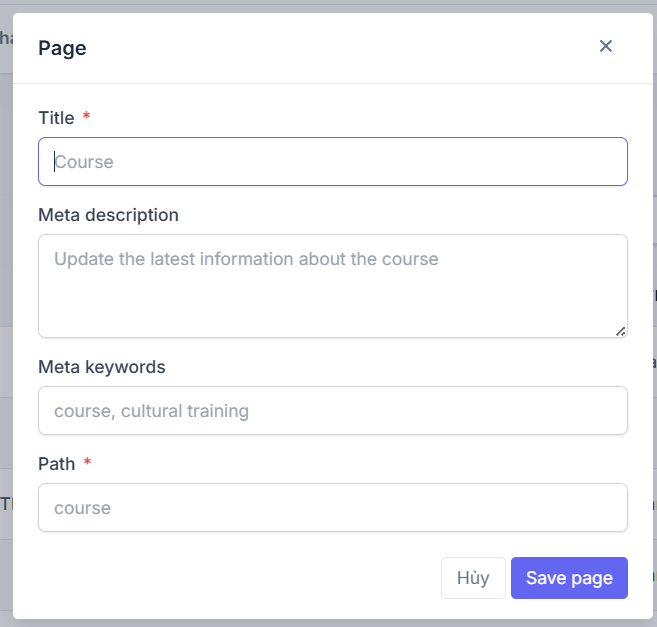
Task: Click the Meta description label text
Action: [109, 215]
